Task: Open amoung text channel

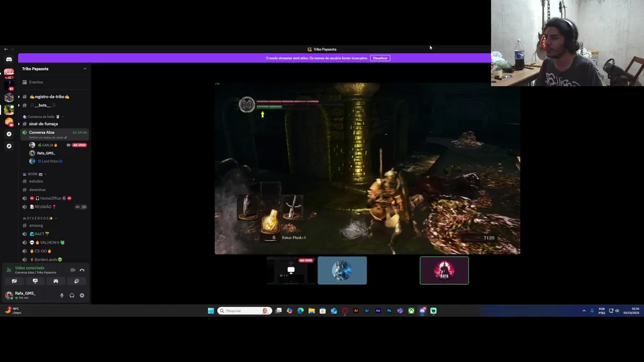Action: (36, 225)
